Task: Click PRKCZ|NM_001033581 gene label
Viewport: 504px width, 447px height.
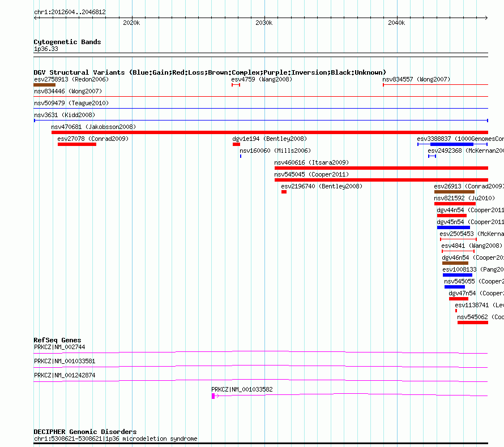Action: [65, 361]
